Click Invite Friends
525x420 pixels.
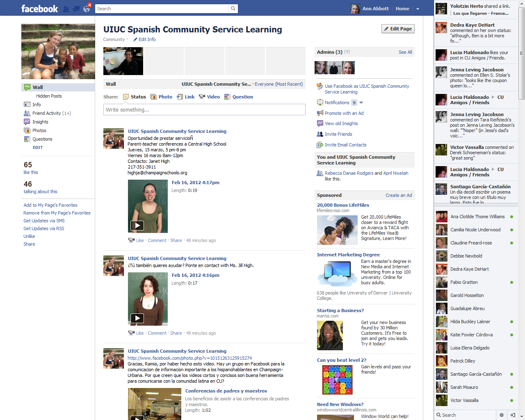(338, 134)
